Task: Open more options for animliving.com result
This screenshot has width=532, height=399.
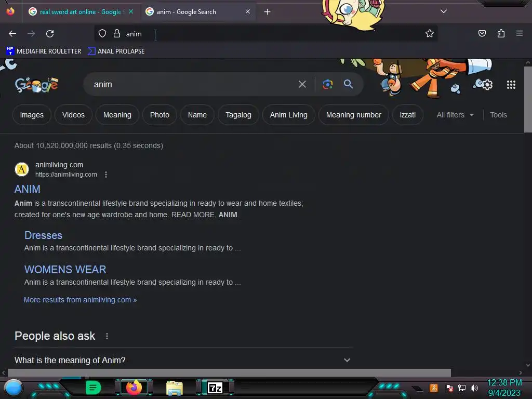Action: 106,175
